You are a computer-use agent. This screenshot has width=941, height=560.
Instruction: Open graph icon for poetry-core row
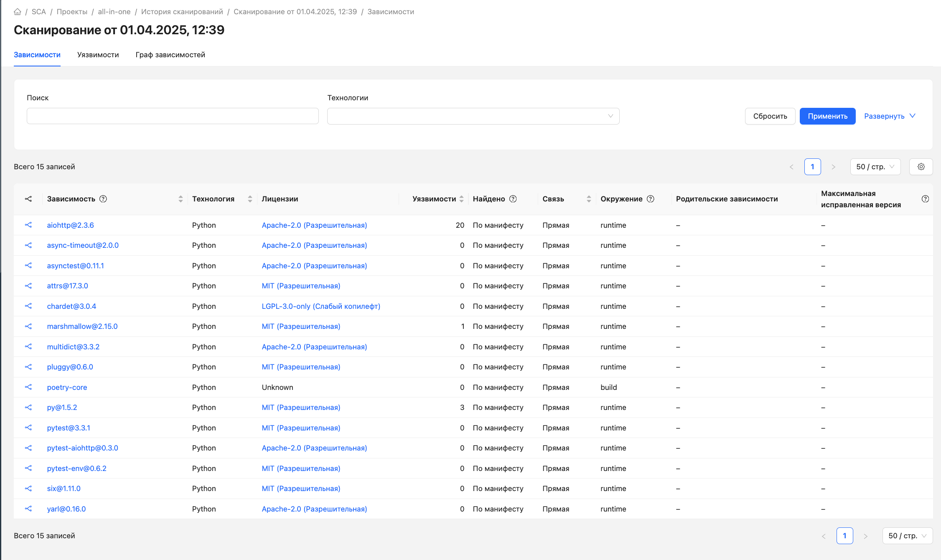click(28, 387)
